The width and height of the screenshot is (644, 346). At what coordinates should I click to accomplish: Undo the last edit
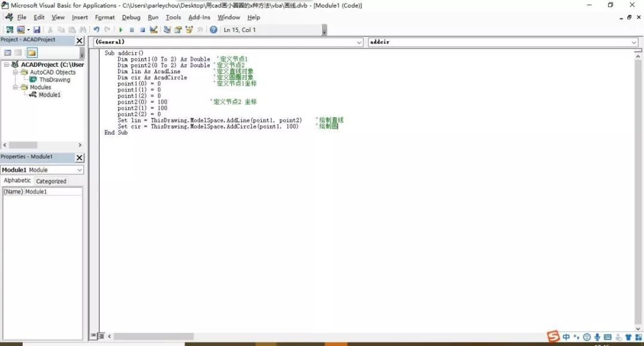pyautogui.click(x=97, y=30)
